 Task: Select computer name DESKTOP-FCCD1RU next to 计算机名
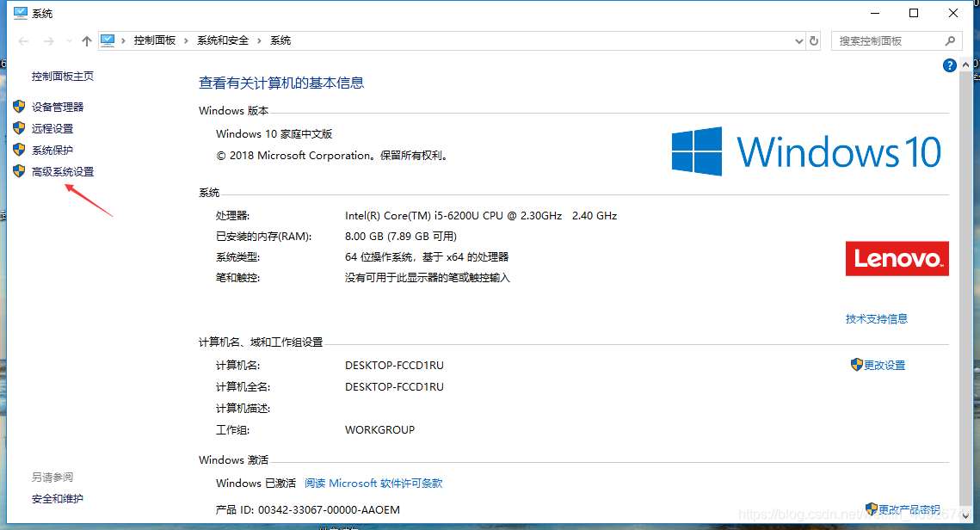(394, 365)
